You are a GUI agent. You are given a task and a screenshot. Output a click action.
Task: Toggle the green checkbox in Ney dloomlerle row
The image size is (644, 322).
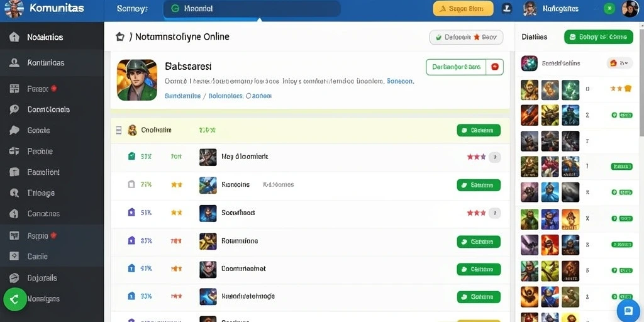click(x=131, y=156)
